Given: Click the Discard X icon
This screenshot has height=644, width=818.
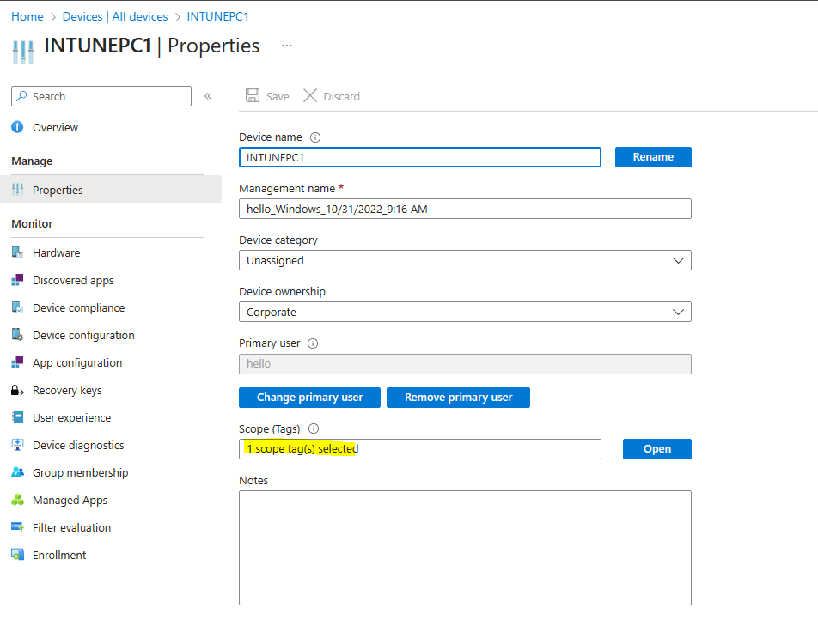Looking at the screenshot, I should pyautogui.click(x=310, y=95).
